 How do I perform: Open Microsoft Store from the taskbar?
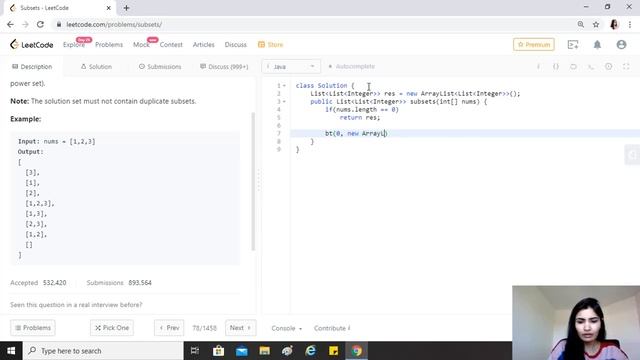pos(218,351)
